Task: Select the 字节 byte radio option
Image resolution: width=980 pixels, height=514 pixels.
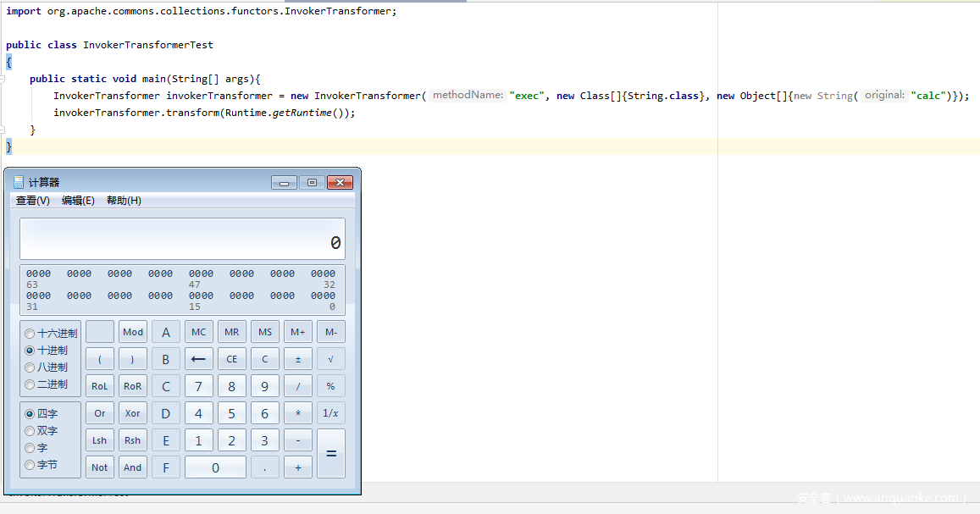Action: click(30, 465)
